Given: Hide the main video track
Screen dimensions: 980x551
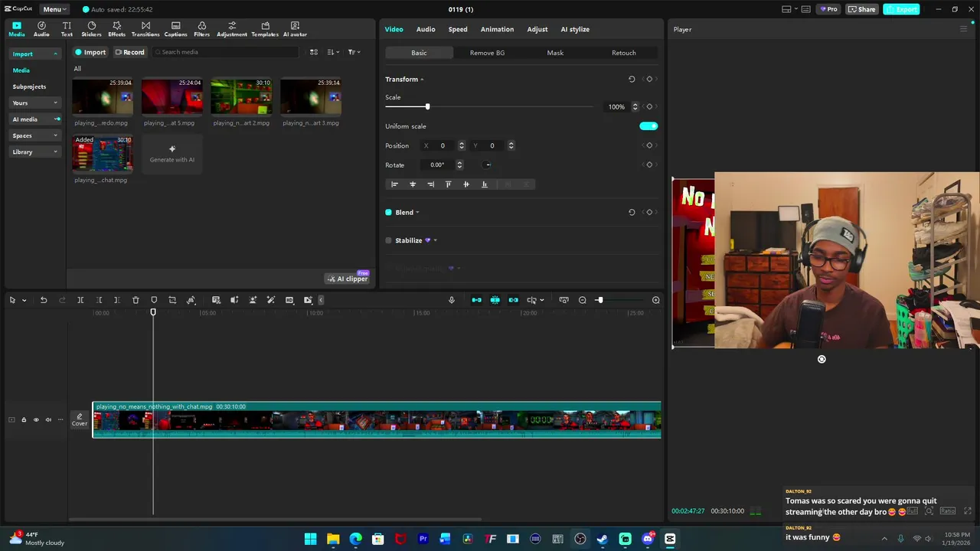Looking at the screenshot, I should (x=35, y=419).
